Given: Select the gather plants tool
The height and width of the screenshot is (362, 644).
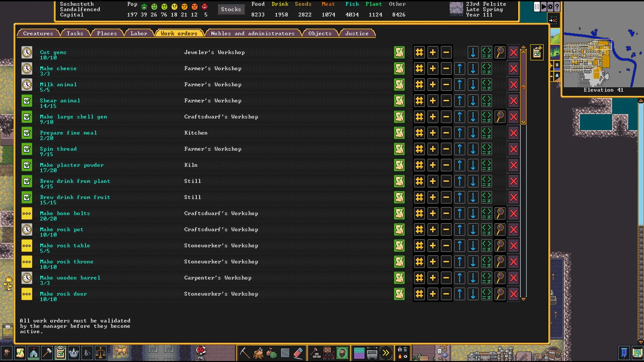Looking at the screenshot, I should (x=271, y=353).
